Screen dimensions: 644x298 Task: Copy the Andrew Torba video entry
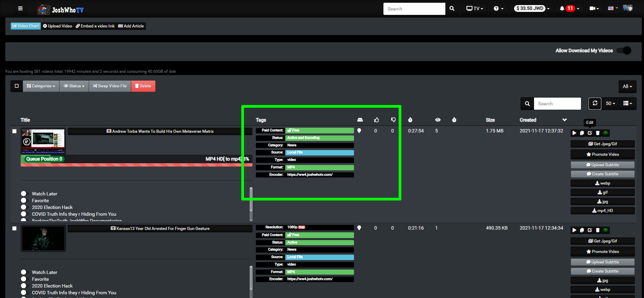pyautogui.click(x=582, y=133)
